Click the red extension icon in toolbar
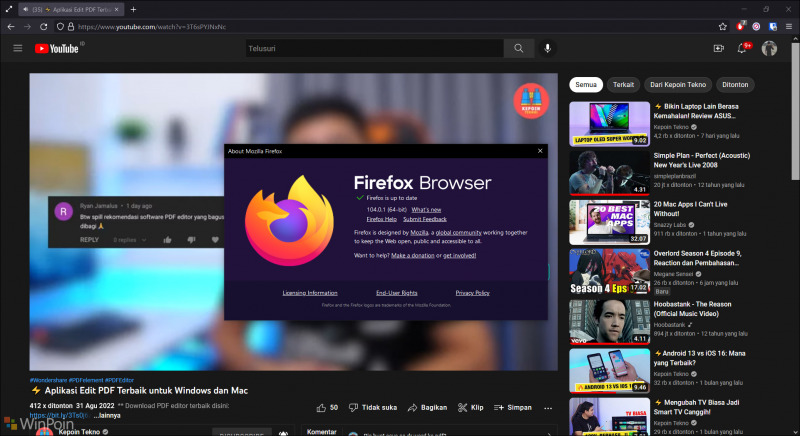Screen dimensions: 800x436 tap(740, 27)
